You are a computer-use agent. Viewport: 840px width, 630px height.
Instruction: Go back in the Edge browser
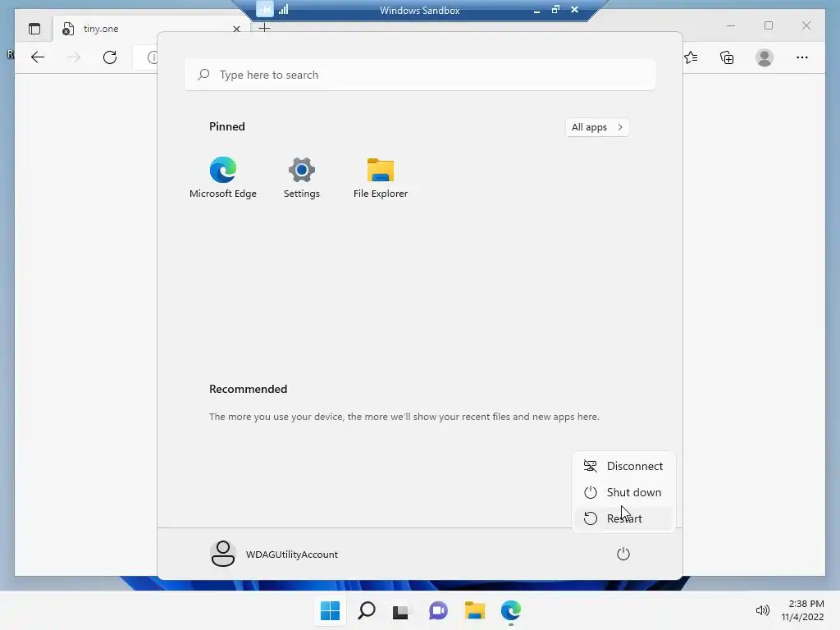coord(38,57)
